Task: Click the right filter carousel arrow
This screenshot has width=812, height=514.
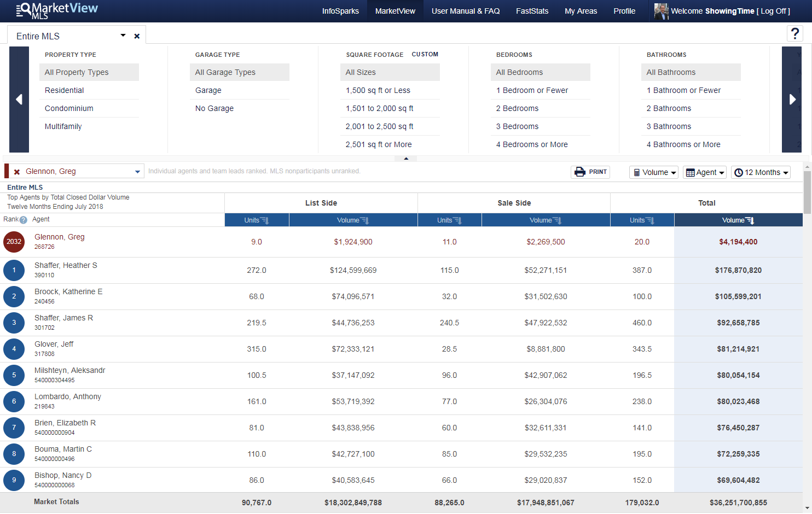Action: pos(792,100)
